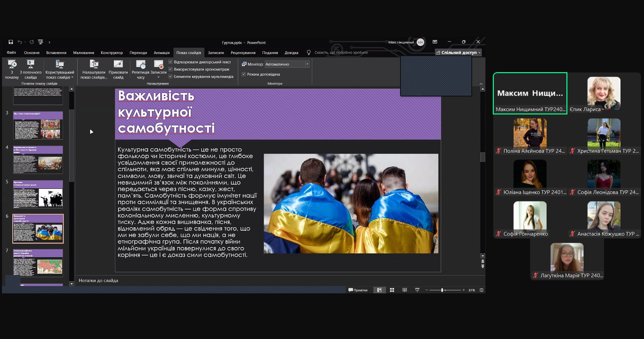Switch to the Design ribbon tab
Viewport: 644px width, 339px height.
(112, 53)
